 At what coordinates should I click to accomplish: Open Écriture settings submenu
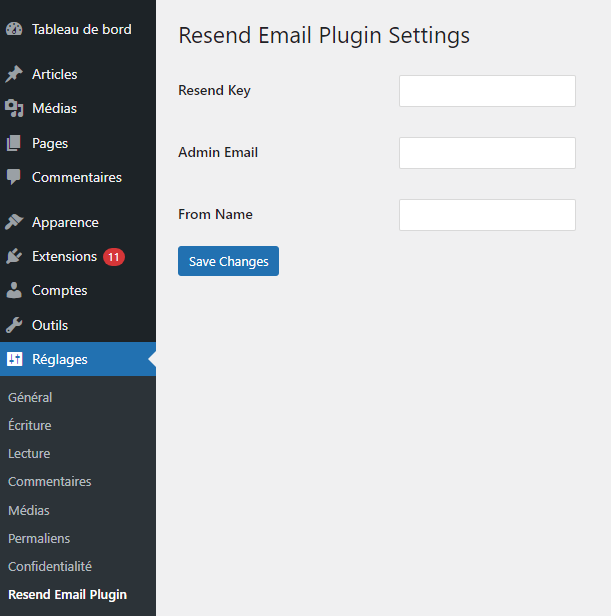point(30,425)
